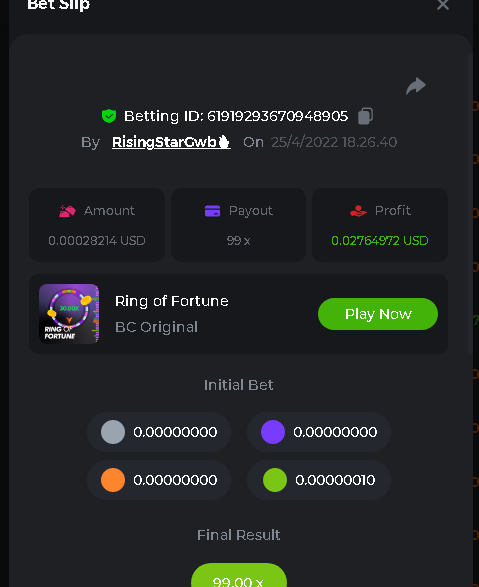This screenshot has width=479, height=587.
Task: Click the dialog's vertical scrollbar
Action: [470, 204]
